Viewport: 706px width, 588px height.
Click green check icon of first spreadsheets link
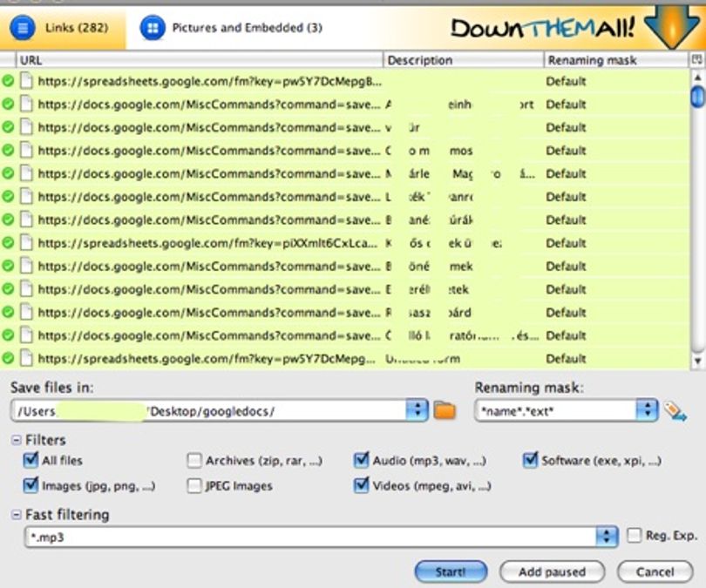tap(8, 81)
